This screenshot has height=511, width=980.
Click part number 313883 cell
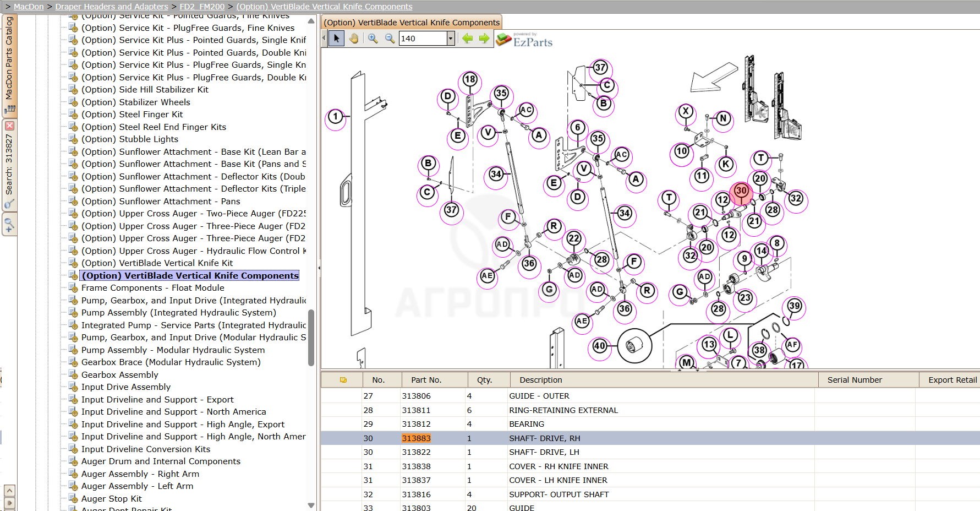point(416,438)
